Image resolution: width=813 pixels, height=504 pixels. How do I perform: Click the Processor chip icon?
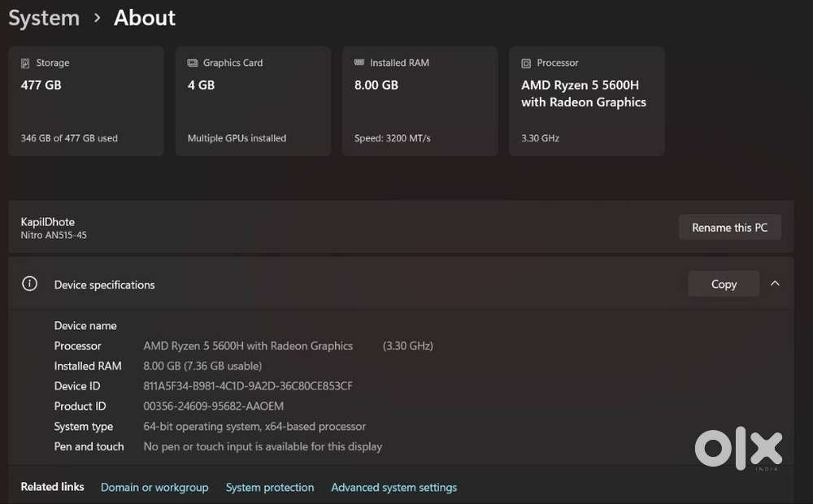(526, 63)
